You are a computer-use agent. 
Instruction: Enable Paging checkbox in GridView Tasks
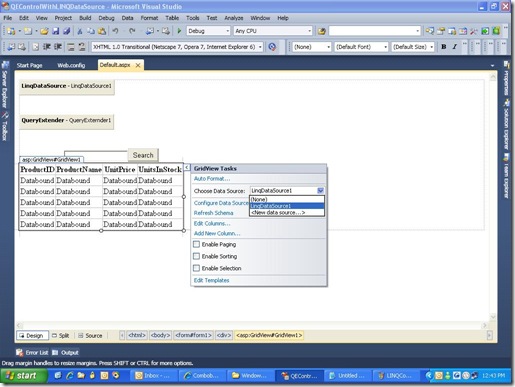pos(197,244)
